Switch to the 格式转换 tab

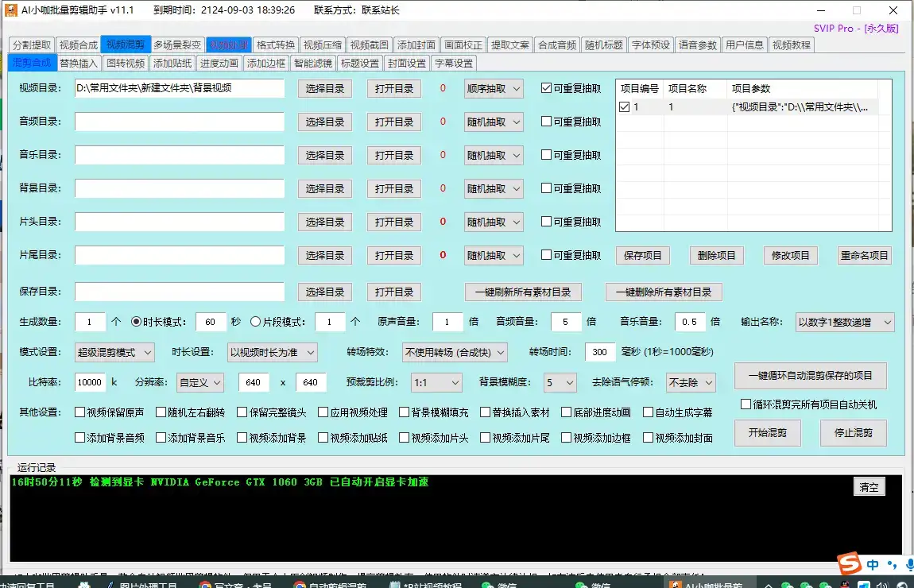pos(274,44)
